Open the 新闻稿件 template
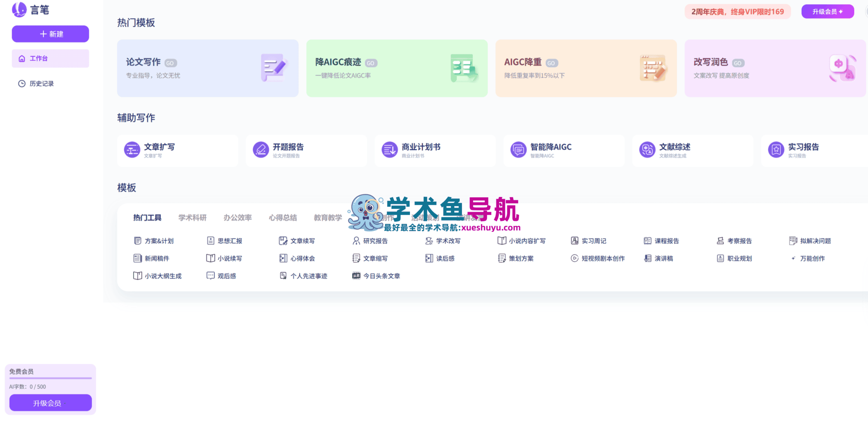The image size is (868, 426). point(152,258)
